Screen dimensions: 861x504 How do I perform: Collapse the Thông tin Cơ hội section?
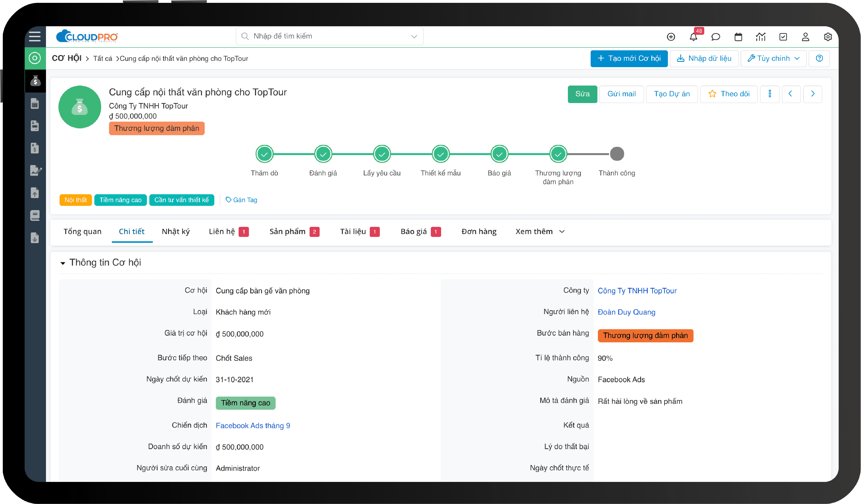tap(63, 263)
